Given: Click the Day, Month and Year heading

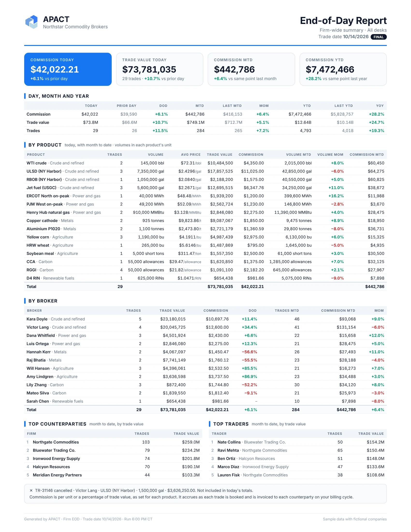Looking at the screenshot, I should pyautogui.click(x=59, y=96).
